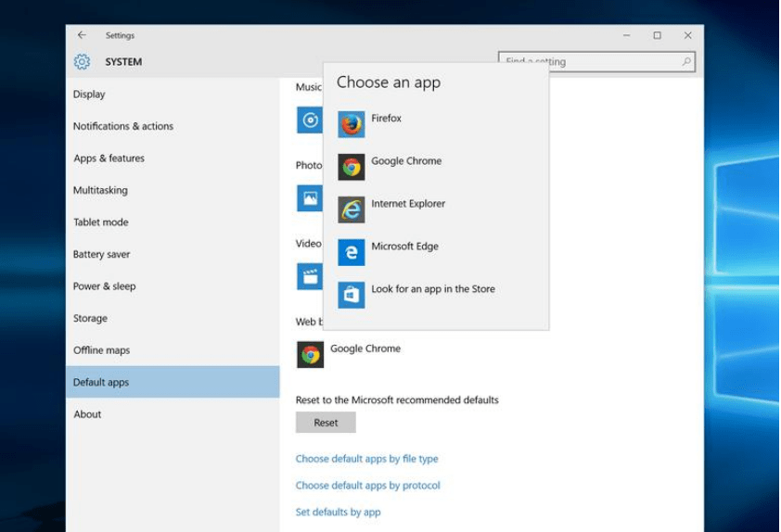Close the Settings window

(x=688, y=35)
